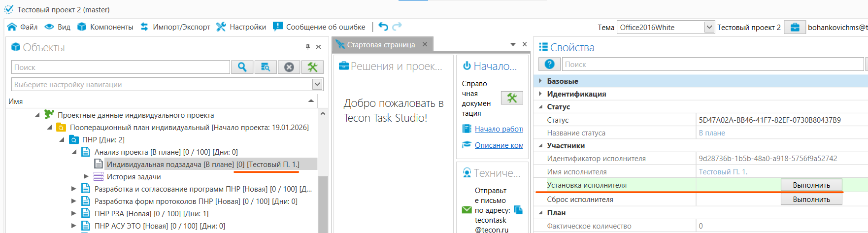Open navigation settings tools icon in Объекты
The height and width of the screenshot is (233, 868).
click(312, 67)
